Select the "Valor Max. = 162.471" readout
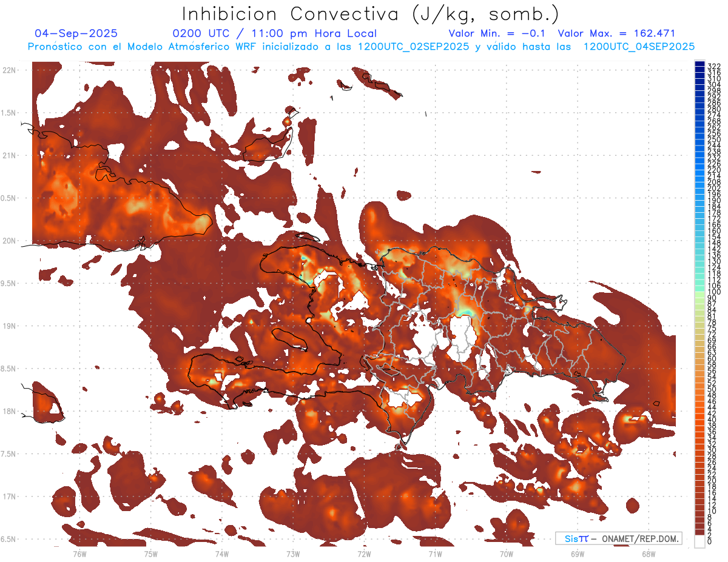The height and width of the screenshot is (562, 728). [x=616, y=33]
